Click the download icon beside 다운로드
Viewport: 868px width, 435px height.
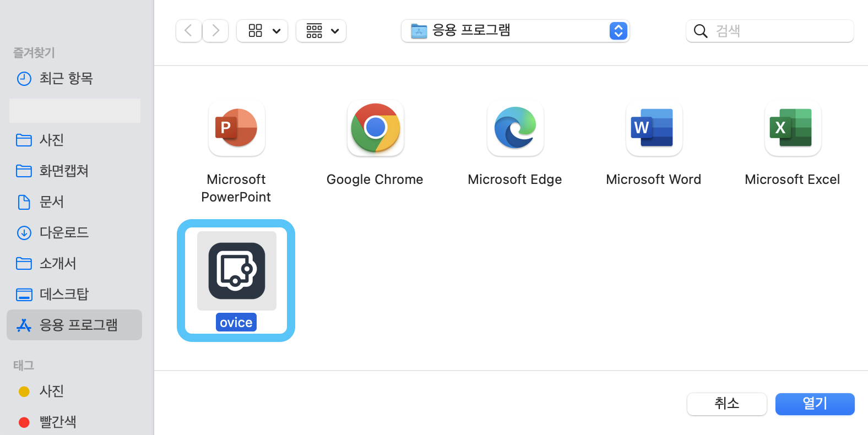pyautogui.click(x=24, y=233)
